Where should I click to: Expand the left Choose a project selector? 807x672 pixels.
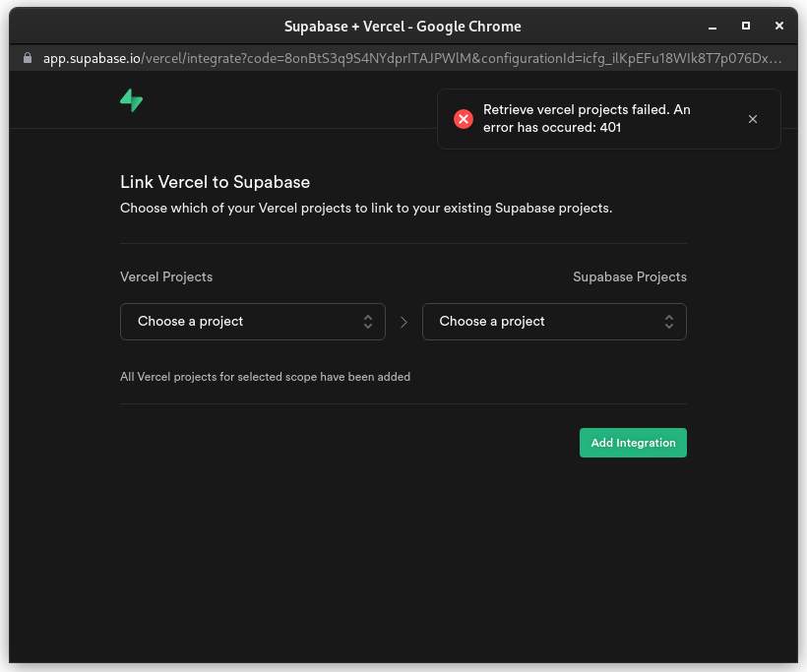point(253,321)
